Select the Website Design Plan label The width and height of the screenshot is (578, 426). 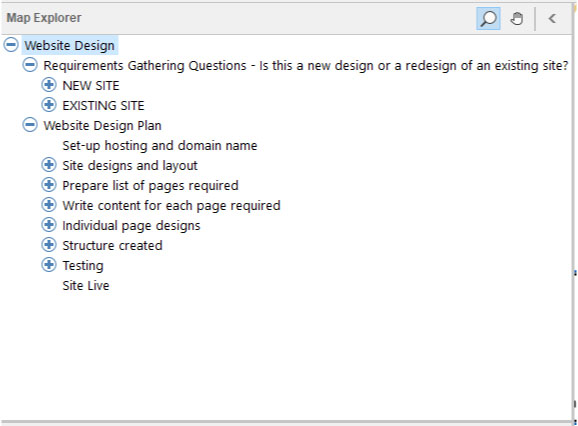tap(102, 126)
